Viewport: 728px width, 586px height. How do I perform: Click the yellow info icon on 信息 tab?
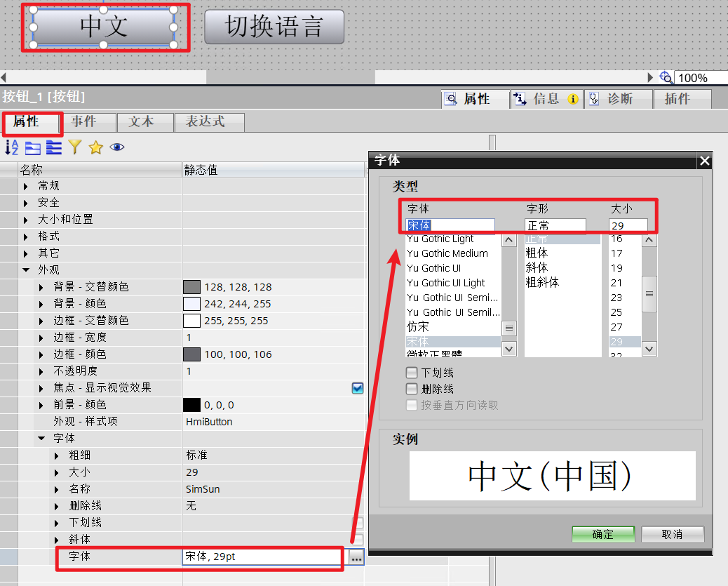click(x=573, y=98)
